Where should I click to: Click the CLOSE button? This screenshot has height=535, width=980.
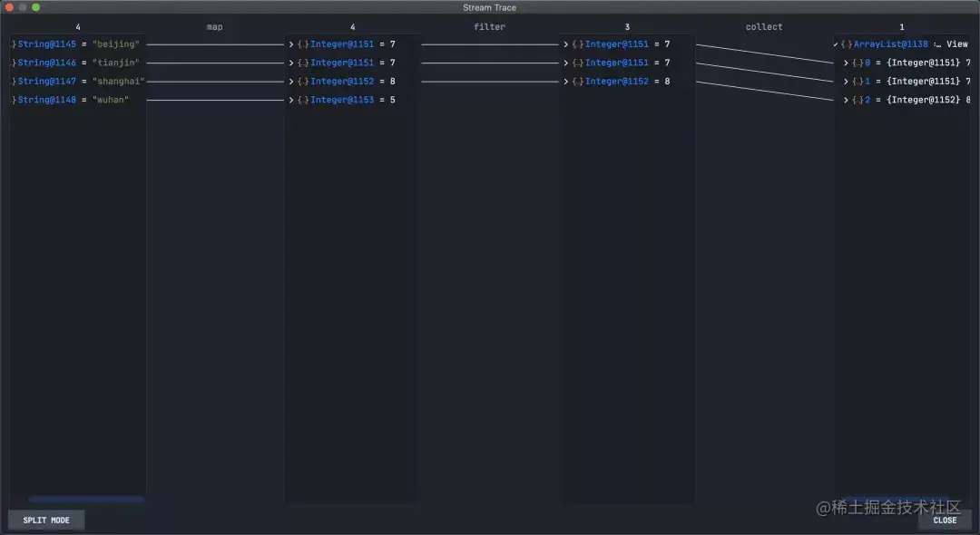coord(945,520)
